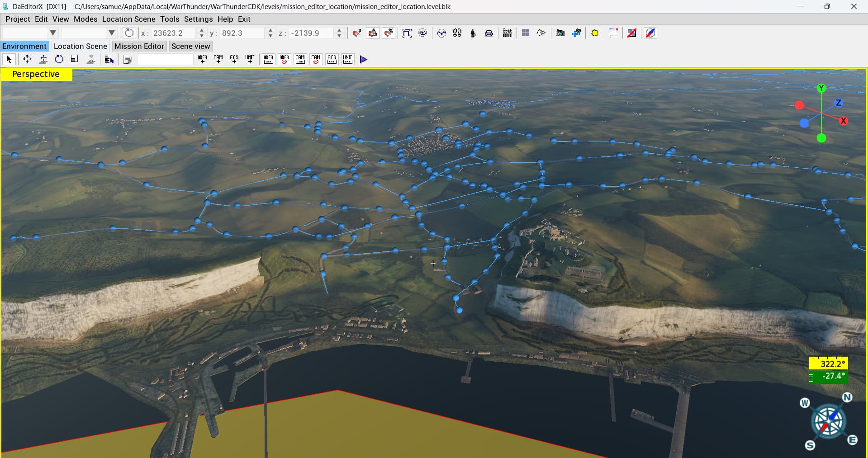
Task: Open the Tools menu
Action: [x=170, y=19]
